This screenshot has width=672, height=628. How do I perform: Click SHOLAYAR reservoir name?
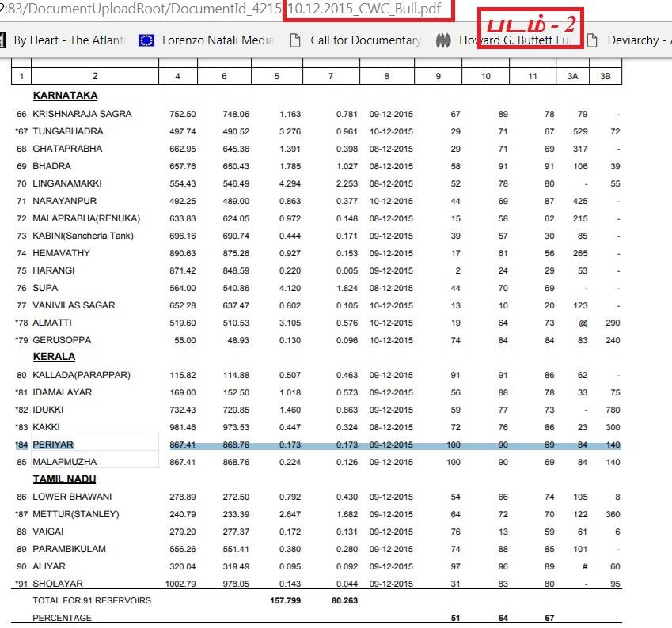pos(58,584)
